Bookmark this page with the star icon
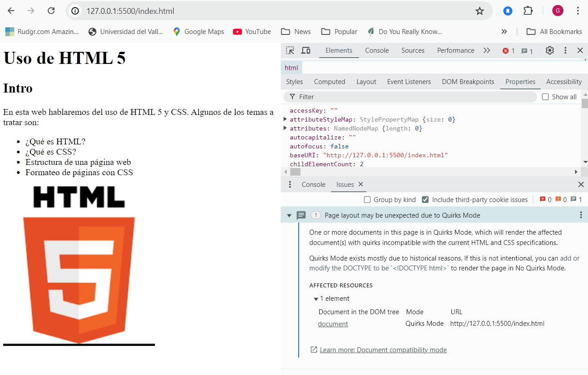This screenshot has width=588, height=375. point(480,11)
